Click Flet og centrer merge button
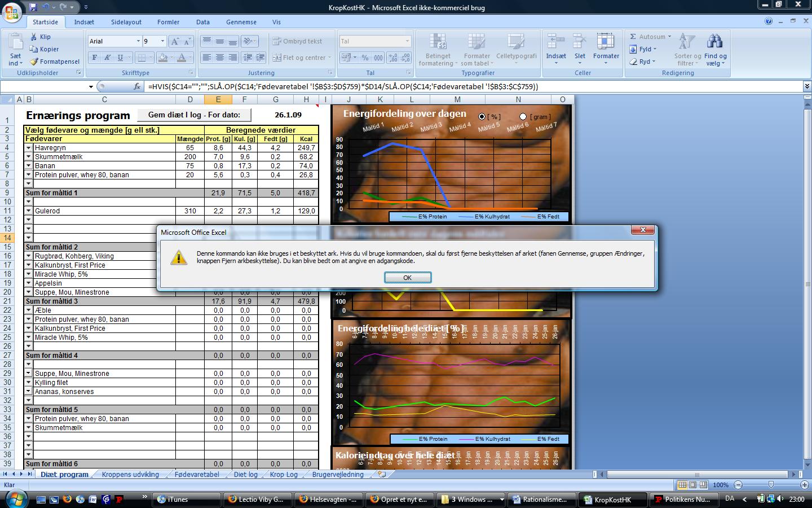 tap(301, 58)
